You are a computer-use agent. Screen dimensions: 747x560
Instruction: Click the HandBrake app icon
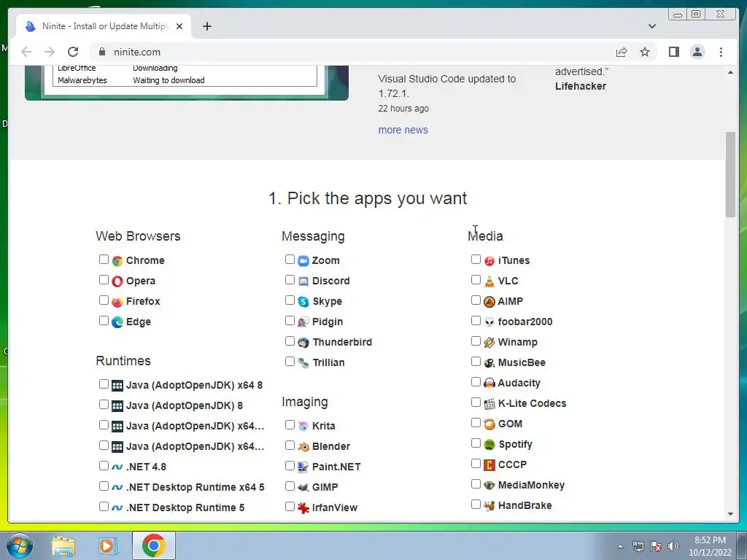coord(489,506)
